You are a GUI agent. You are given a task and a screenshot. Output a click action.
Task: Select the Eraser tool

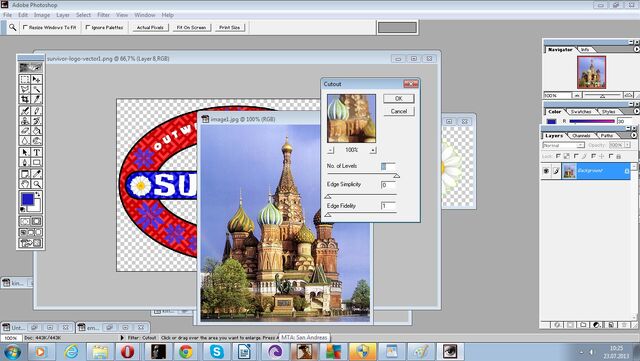tap(25, 131)
